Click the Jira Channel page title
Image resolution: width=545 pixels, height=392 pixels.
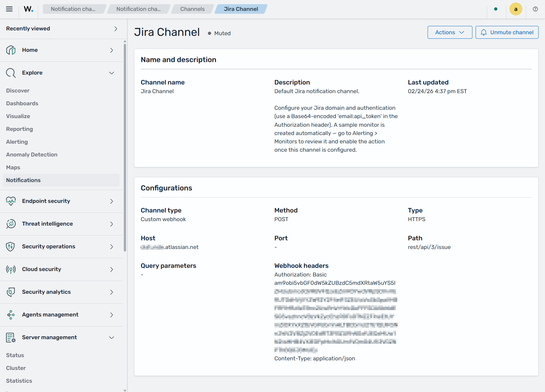click(167, 32)
